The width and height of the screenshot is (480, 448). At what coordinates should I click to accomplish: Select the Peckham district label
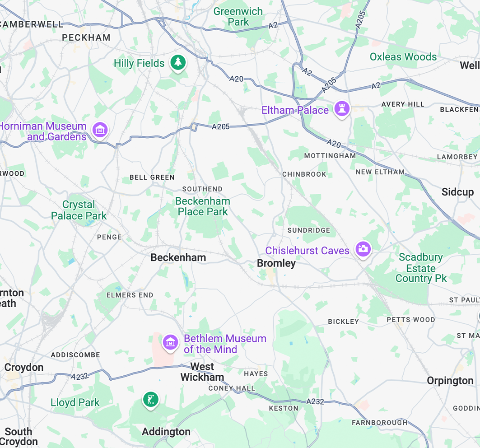click(x=86, y=37)
